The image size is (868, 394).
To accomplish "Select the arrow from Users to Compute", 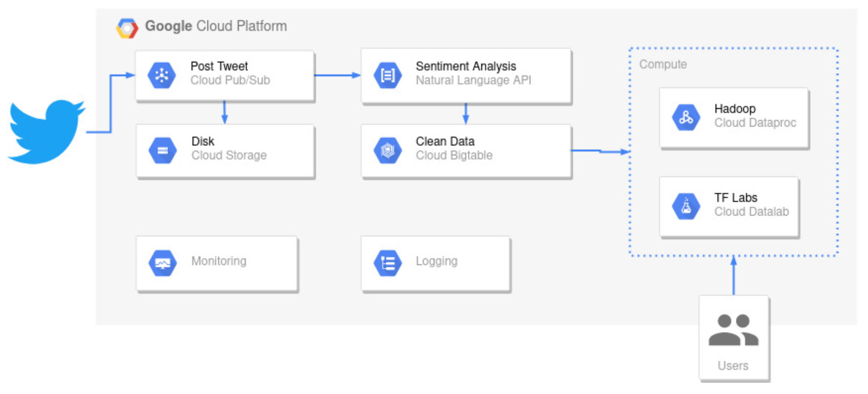I will coord(733,276).
